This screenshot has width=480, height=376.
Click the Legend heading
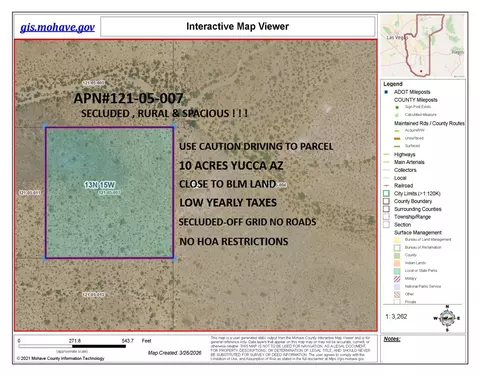(x=393, y=84)
